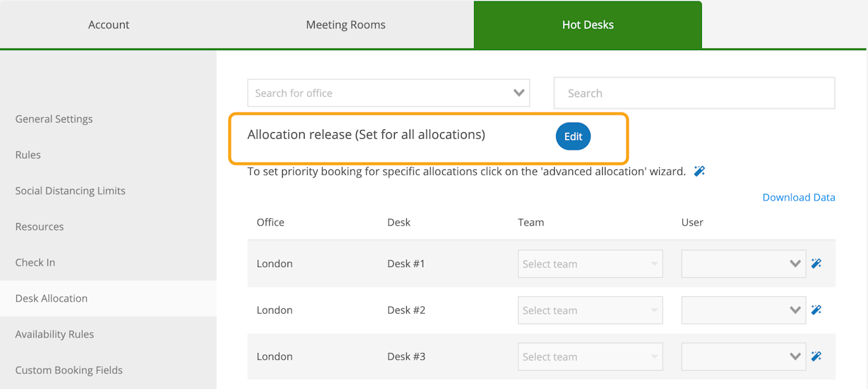Click the Edit button for Allocation release
Screen dimensions: 868x389
pos(573,136)
